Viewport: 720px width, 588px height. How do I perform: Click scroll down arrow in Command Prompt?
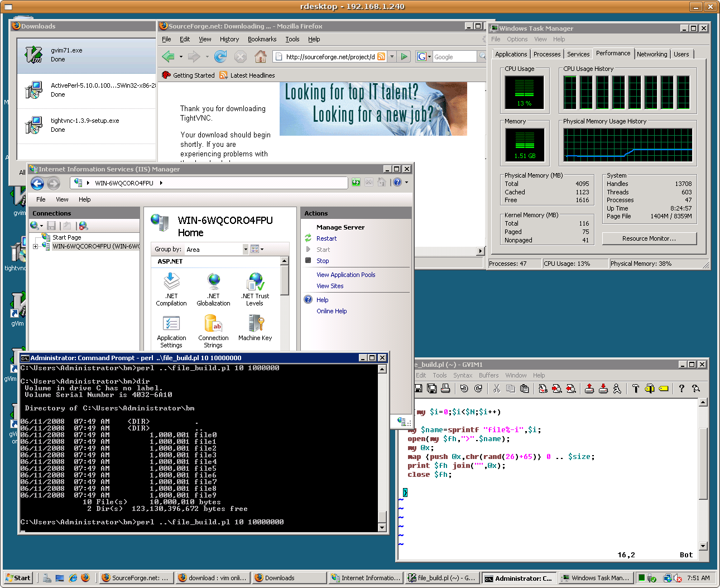tap(382, 527)
